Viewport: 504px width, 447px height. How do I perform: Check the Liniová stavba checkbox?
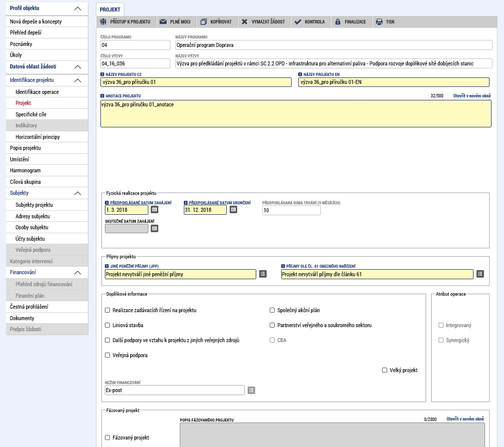pos(107,325)
